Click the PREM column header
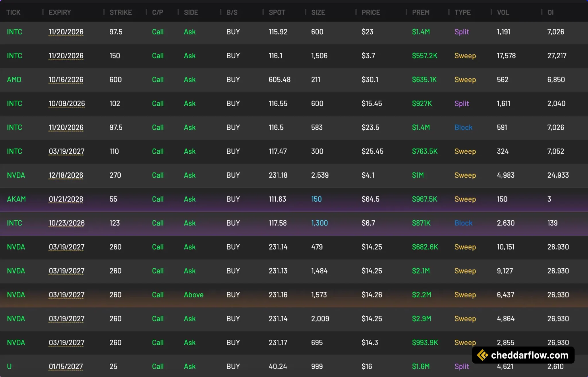Viewport: 588px width, 377px height. [x=421, y=12]
